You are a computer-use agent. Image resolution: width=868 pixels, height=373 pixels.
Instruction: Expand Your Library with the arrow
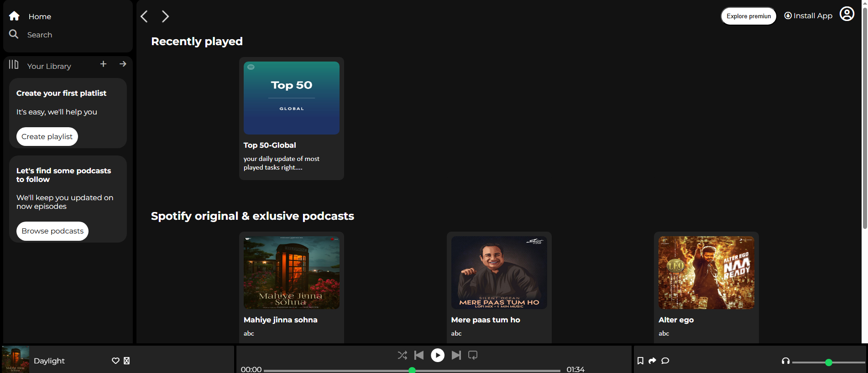tap(123, 64)
